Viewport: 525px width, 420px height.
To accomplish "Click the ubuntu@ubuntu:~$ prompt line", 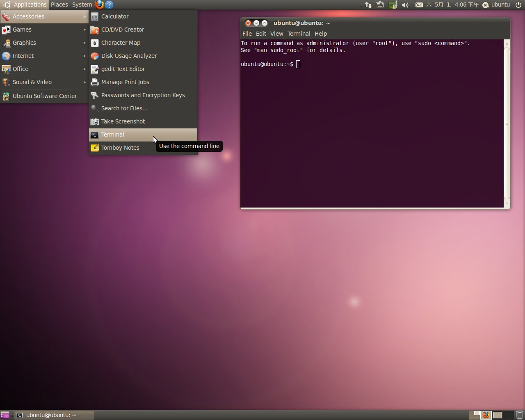I will click(x=267, y=64).
